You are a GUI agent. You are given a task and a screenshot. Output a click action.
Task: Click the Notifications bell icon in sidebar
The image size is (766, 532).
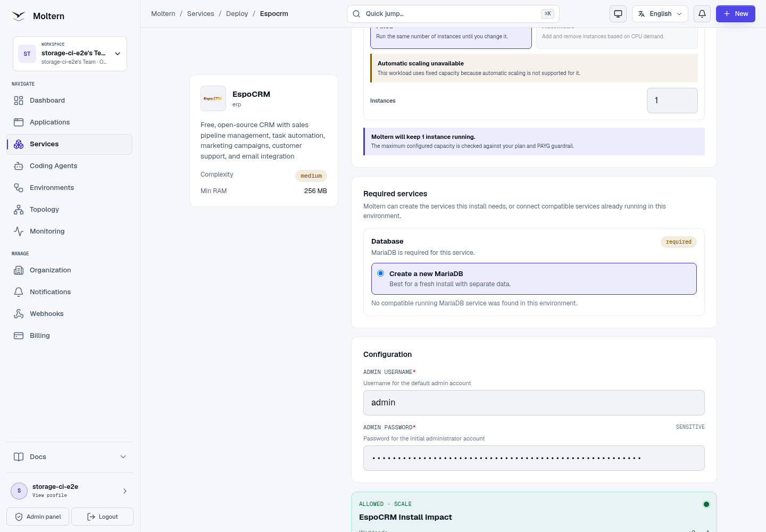(x=19, y=292)
